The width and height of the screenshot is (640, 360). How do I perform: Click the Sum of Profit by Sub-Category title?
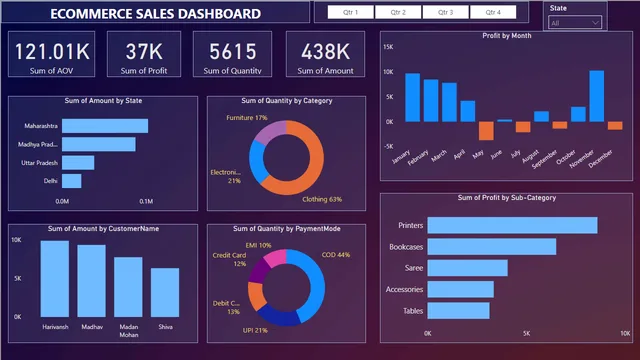(x=507, y=198)
